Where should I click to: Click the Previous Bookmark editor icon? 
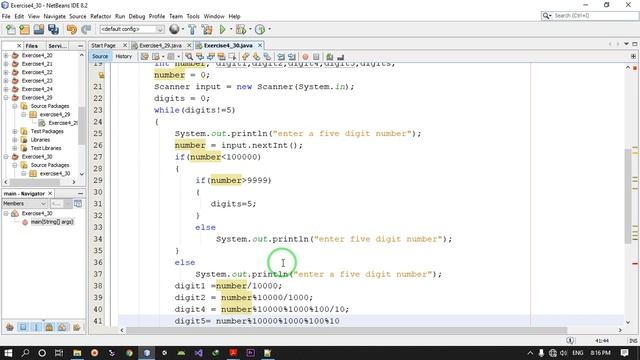pos(245,57)
